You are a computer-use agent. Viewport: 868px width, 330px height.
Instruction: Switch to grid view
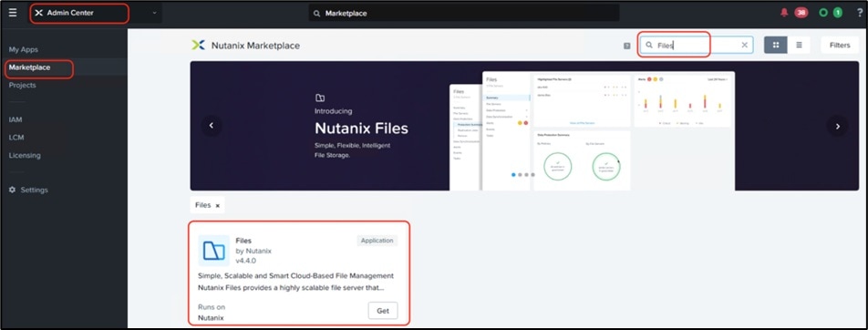pos(776,46)
